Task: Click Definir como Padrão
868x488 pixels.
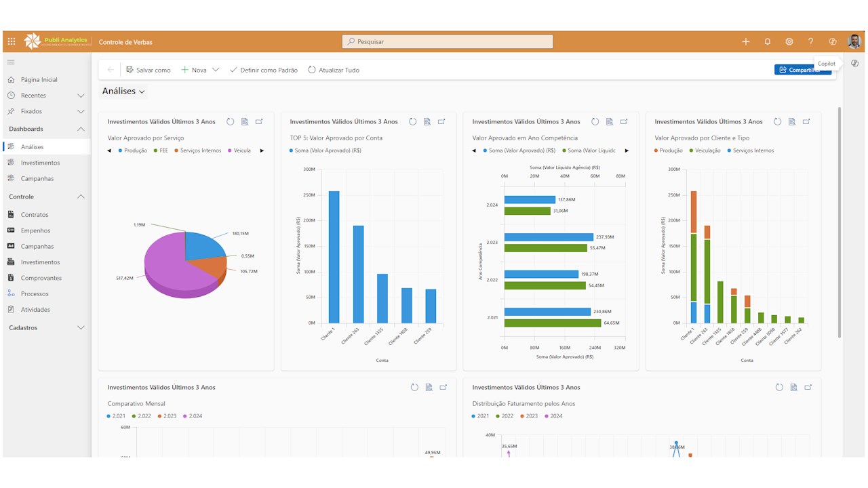Action: pos(264,70)
